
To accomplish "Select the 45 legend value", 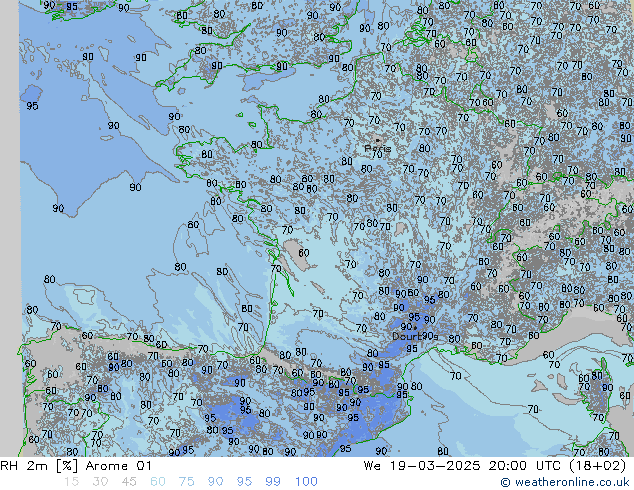I will [128, 482].
